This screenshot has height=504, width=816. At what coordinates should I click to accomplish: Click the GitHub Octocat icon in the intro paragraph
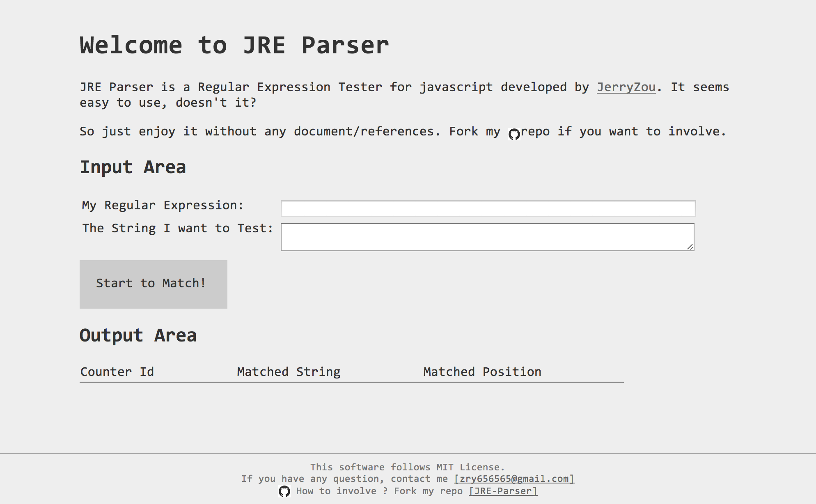514,134
